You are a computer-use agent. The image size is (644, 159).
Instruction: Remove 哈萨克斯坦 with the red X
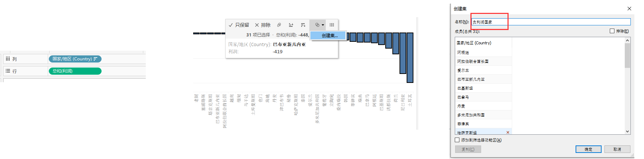(508, 133)
